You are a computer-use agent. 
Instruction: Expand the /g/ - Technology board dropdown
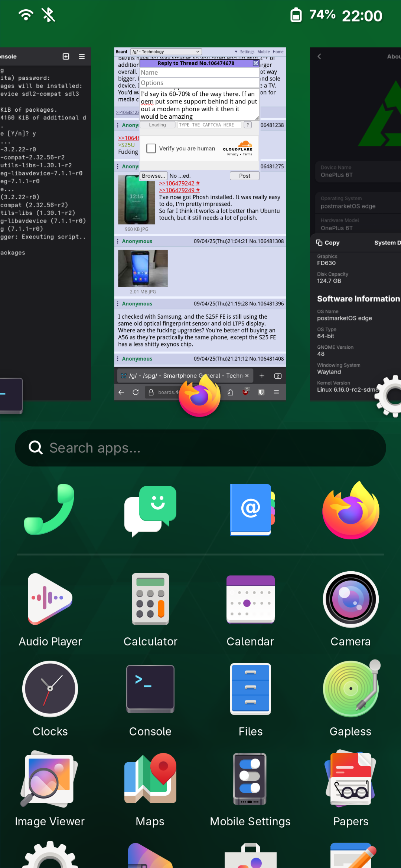point(166,52)
